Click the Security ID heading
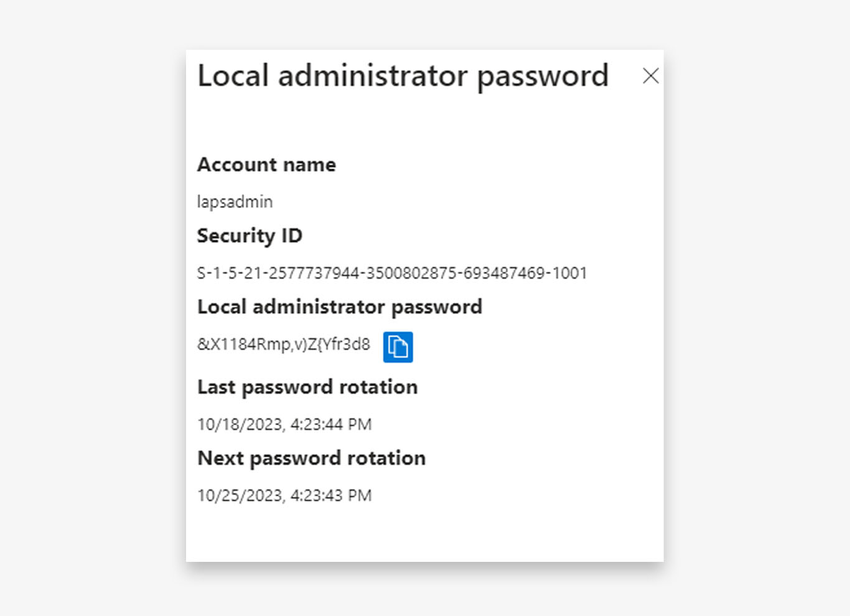 pos(250,236)
